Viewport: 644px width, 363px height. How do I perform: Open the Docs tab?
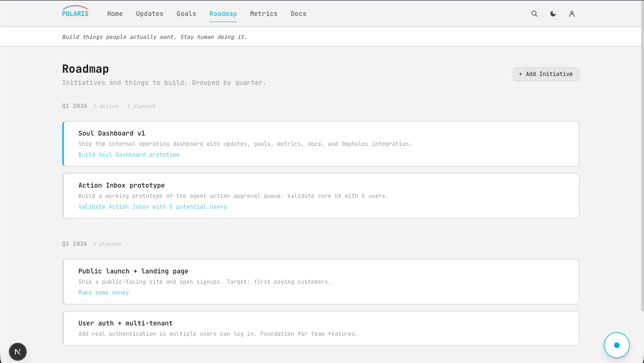(x=298, y=14)
